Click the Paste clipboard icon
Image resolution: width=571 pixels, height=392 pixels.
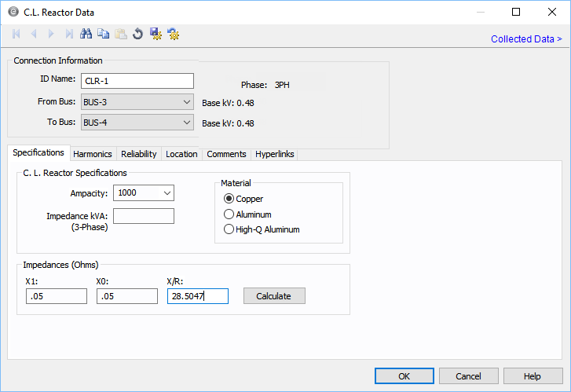pyautogui.click(x=121, y=34)
